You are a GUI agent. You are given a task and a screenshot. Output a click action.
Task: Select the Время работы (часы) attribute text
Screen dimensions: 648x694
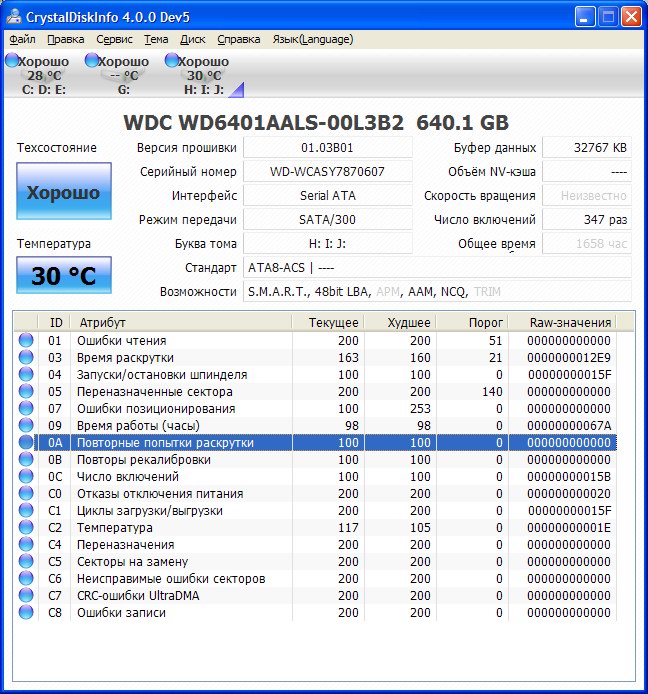138,425
